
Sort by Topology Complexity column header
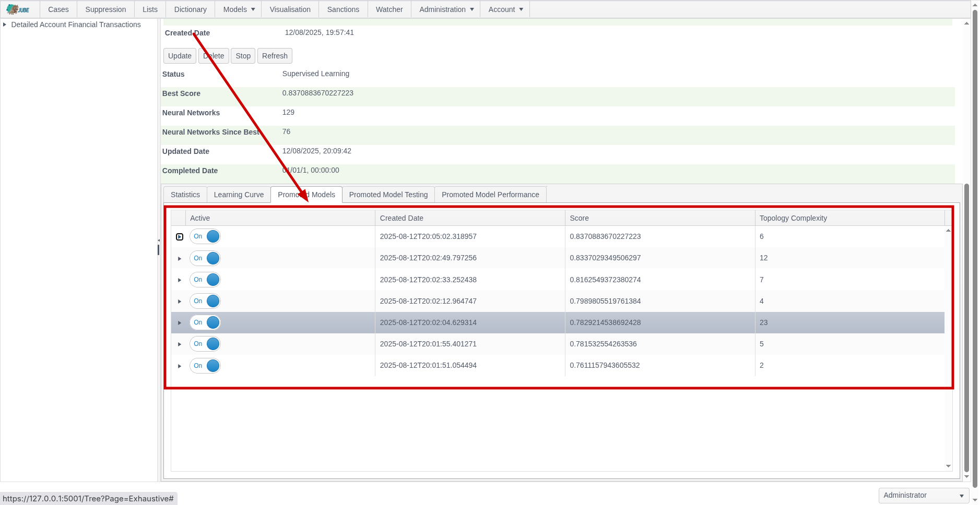click(x=849, y=218)
